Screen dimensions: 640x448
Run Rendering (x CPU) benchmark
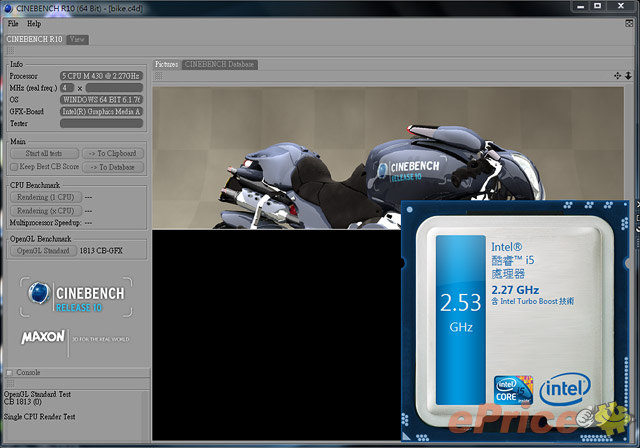(46, 211)
